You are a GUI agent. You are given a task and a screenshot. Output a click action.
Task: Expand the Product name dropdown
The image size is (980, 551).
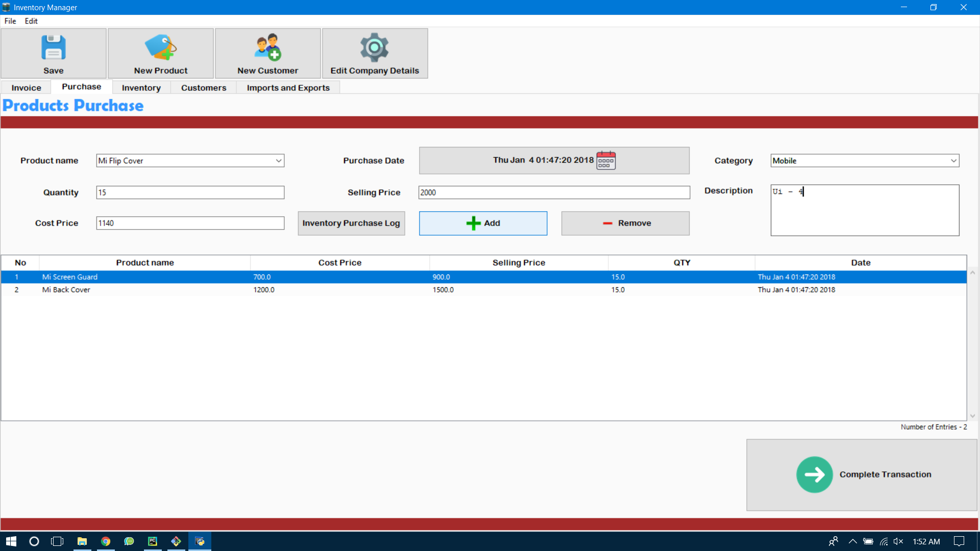point(279,161)
